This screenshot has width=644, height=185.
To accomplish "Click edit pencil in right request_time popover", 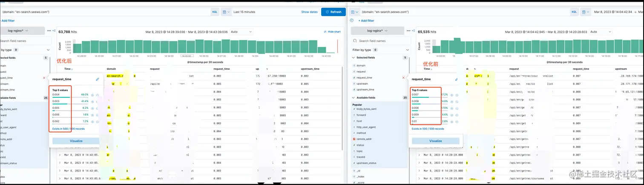I will tap(456, 79).
